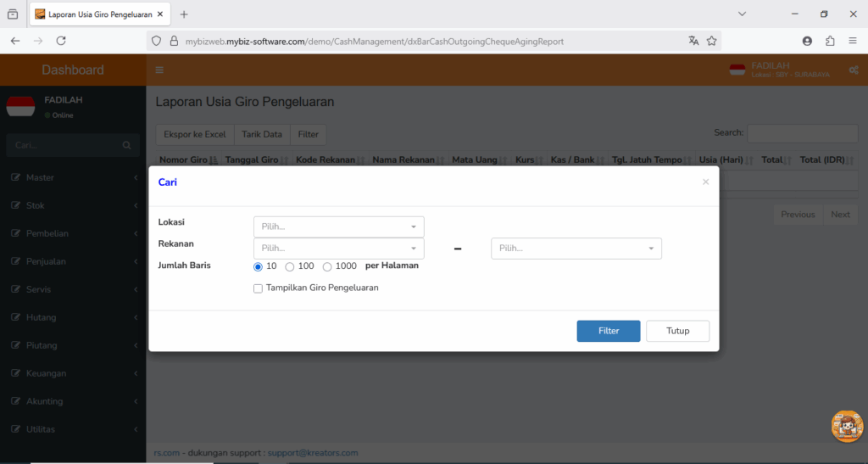This screenshot has height=464, width=868.
Task: Expand the Akunting menu
Action: click(x=73, y=401)
